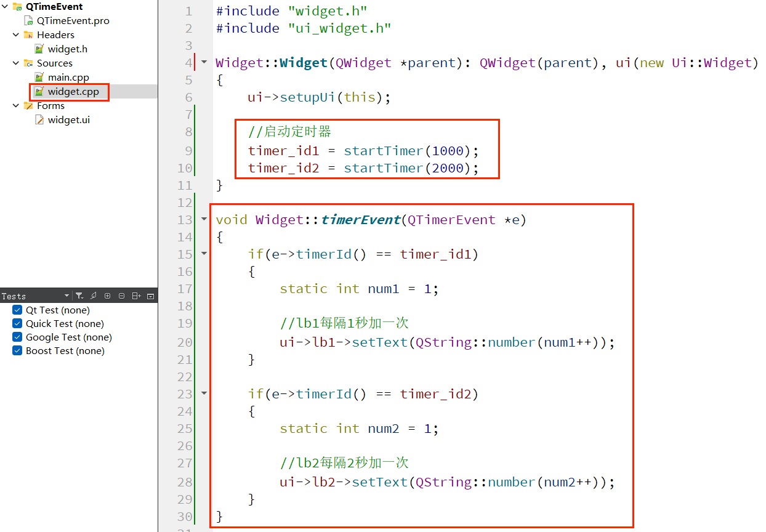This screenshot has height=532, width=766.
Task: Click #include "widget.h" on line 1
Action: click(x=292, y=11)
